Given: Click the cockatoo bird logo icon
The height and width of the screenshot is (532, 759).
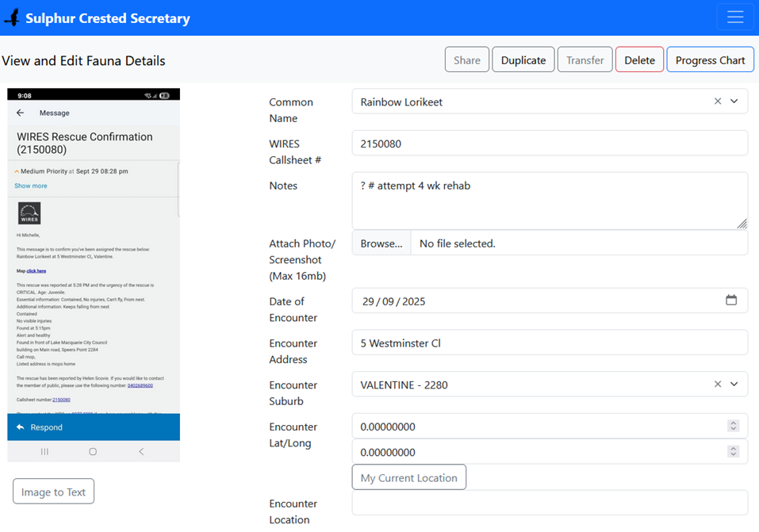Looking at the screenshot, I should click(x=12, y=17).
